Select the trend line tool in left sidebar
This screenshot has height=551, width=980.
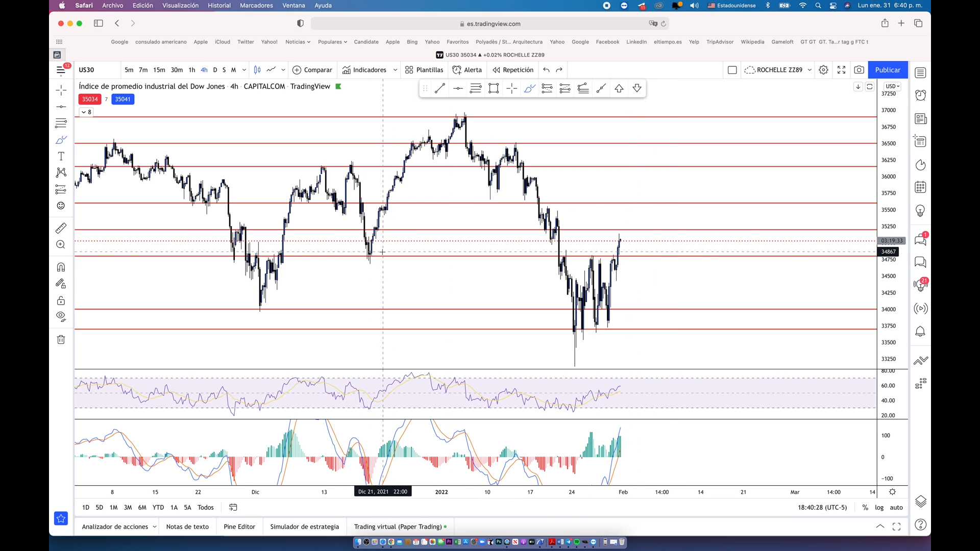coord(61,107)
